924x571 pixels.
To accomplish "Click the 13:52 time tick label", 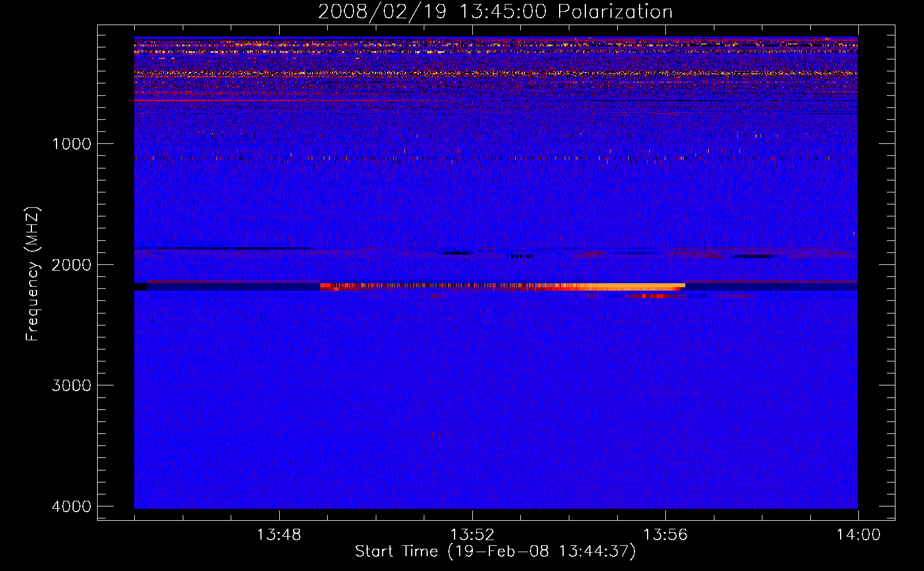I will pos(472,535).
